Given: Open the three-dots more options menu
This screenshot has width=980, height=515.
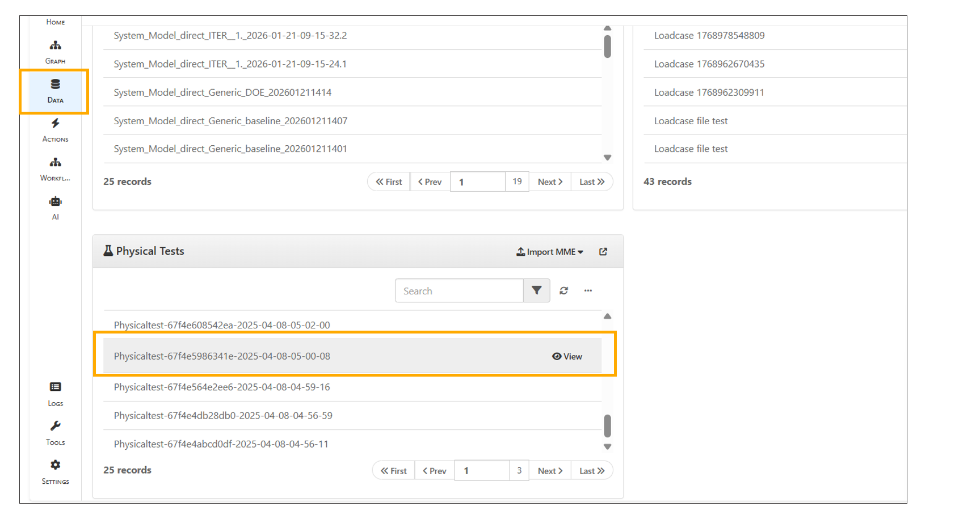Looking at the screenshot, I should click(x=588, y=291).
